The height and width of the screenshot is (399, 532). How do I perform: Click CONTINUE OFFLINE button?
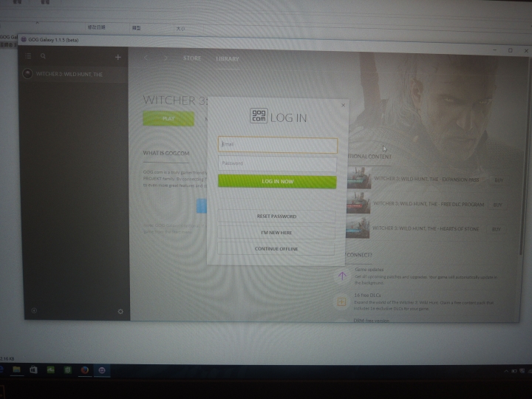pyautogui.click(x=276, y=249)
